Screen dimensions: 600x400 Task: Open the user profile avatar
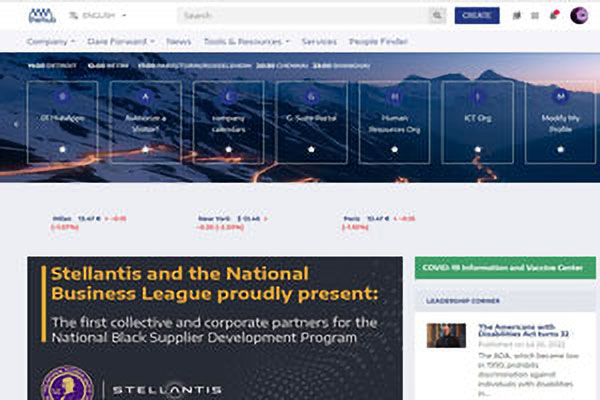click(x=579, y=15)
